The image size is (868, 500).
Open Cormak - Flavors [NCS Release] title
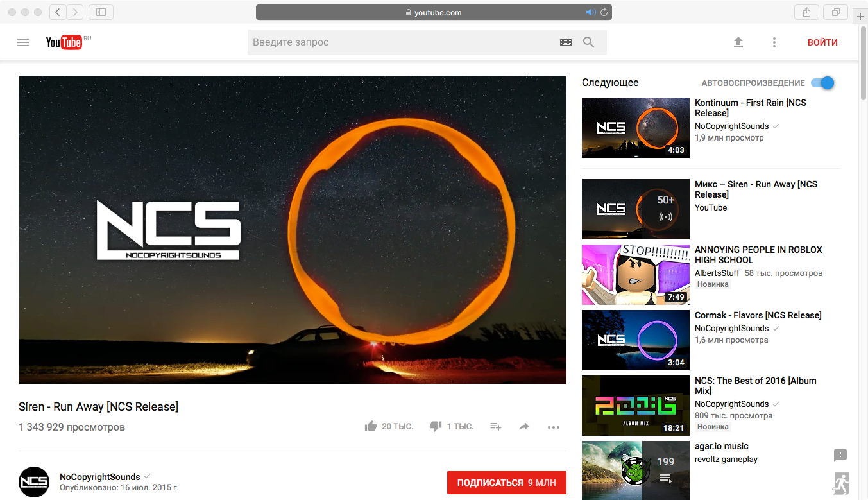[758, 315]
